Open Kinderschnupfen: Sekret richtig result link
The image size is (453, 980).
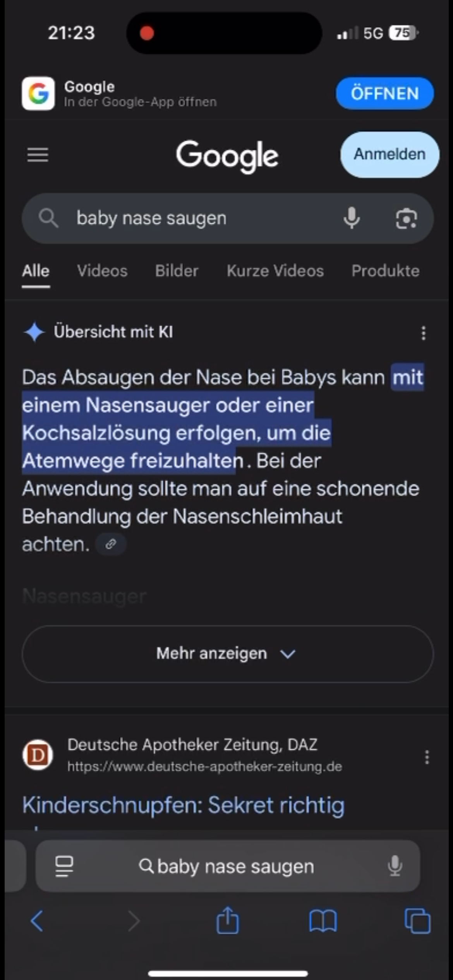click(183, 805)
